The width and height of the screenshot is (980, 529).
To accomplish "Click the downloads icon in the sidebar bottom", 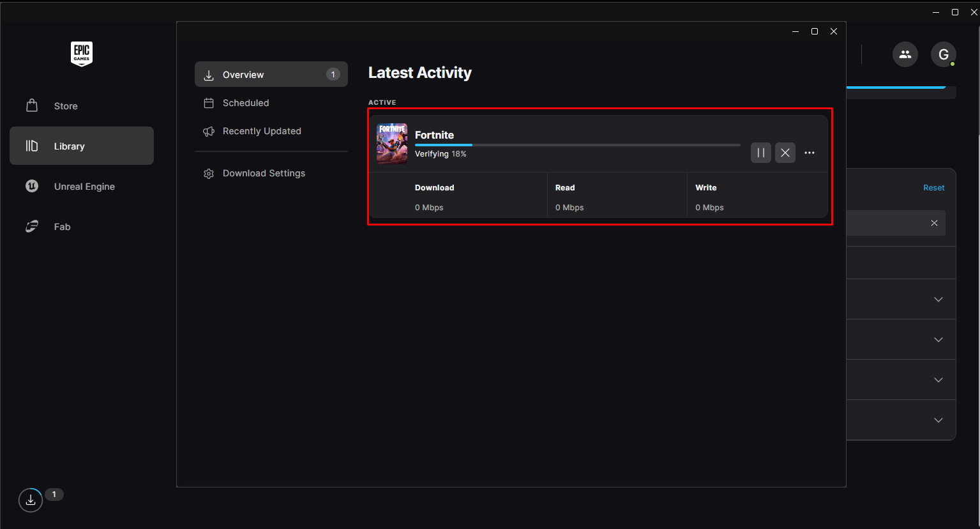I will click(x=31, y=500).
